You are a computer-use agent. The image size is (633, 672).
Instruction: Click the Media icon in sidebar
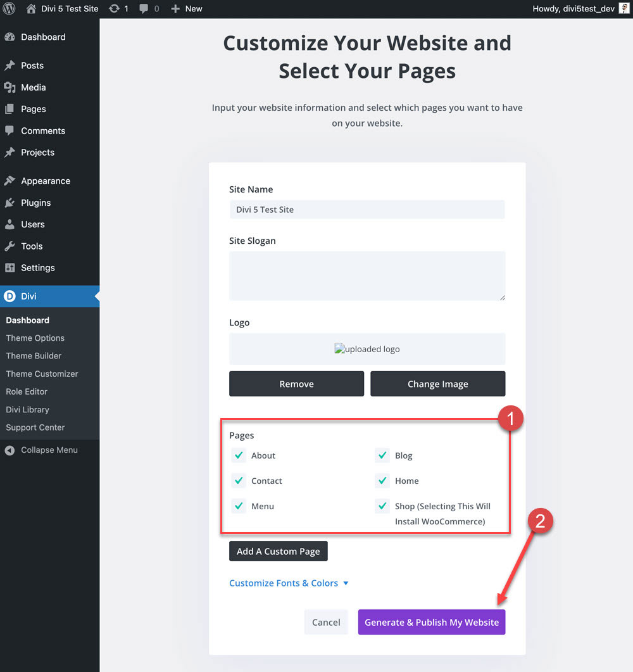click(x=10, y=87)
